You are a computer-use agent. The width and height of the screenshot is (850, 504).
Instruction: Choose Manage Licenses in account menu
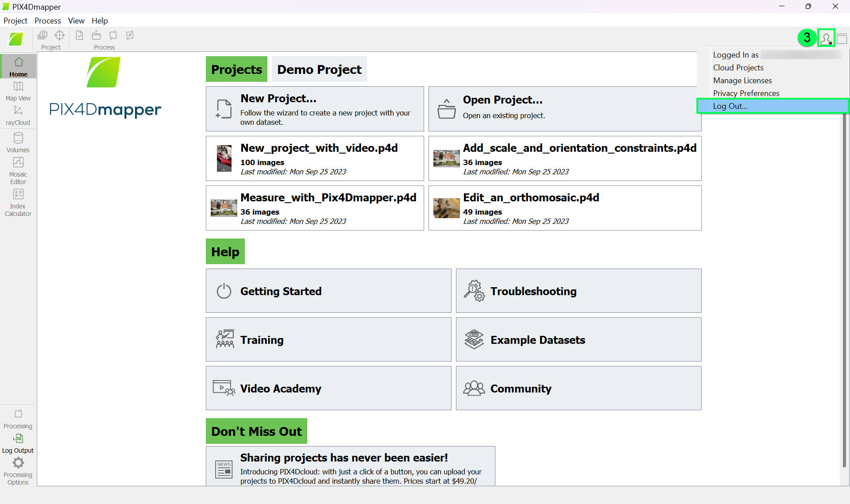point(742,81)
